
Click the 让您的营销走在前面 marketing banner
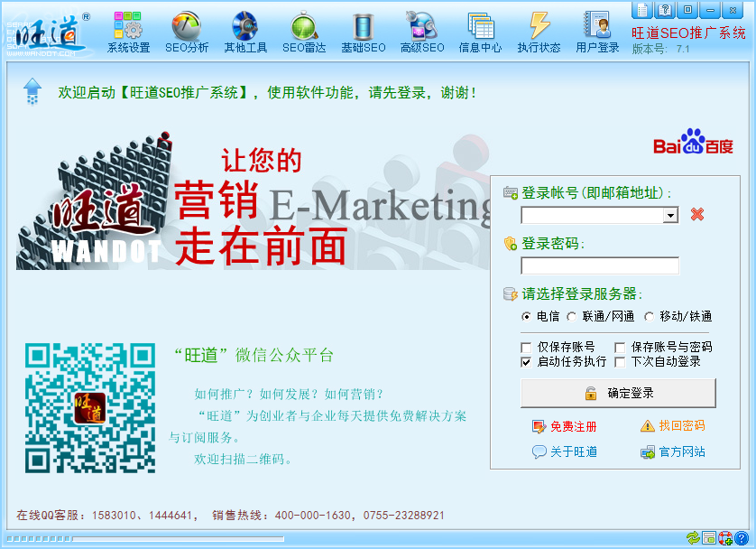(x=254, y=201)
